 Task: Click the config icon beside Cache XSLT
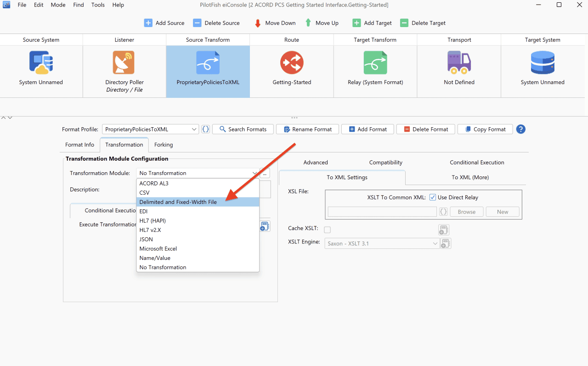tap(443, 230)
